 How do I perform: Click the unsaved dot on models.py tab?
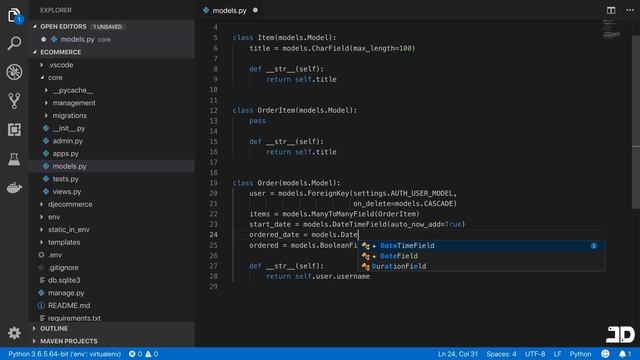click(256, 10)
